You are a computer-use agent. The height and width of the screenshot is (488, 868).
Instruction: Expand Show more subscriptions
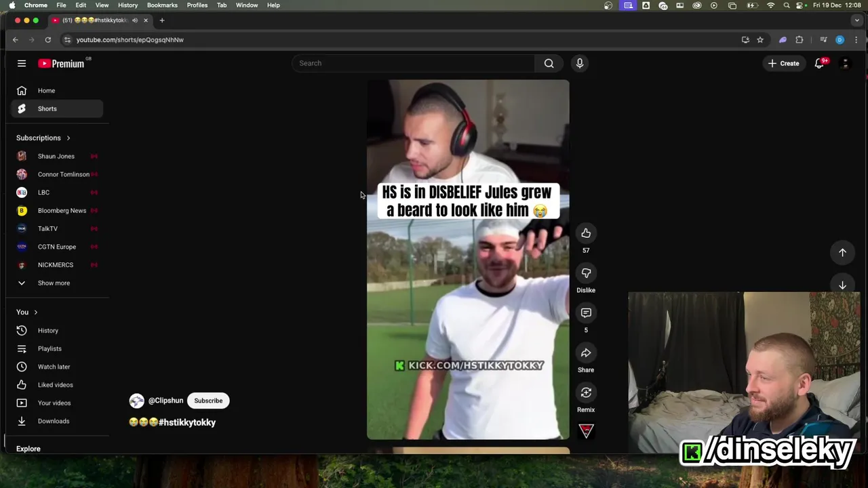(x=57, y=283)
